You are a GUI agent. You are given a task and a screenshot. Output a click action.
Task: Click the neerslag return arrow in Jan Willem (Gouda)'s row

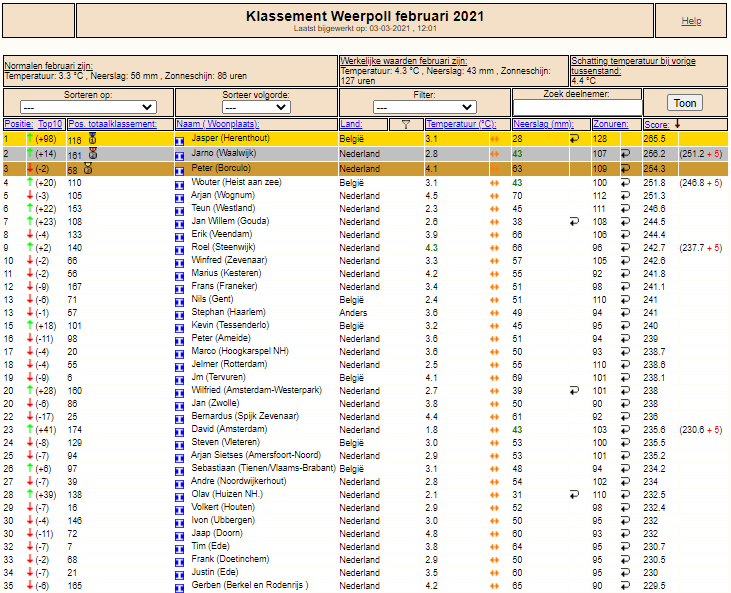point(574,222)
